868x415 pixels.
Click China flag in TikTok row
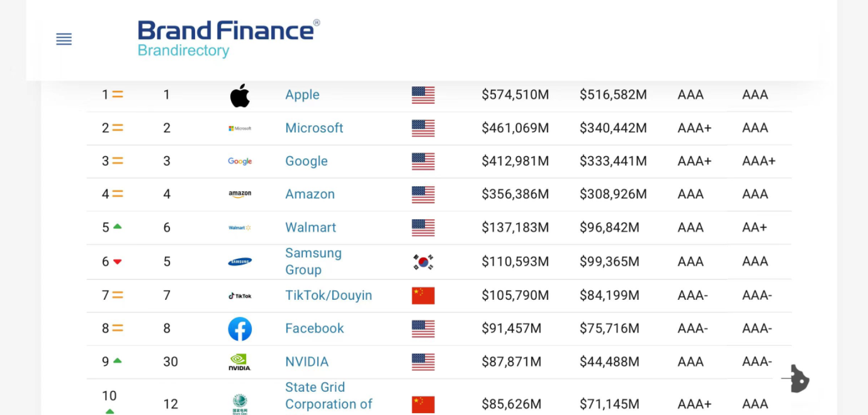pos(423,296)
